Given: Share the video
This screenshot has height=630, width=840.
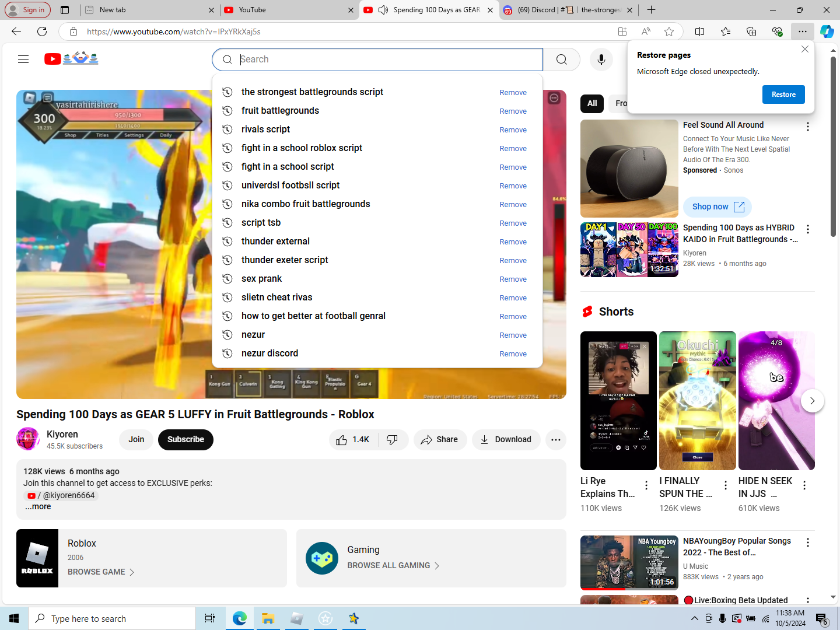Looking at the screenshot, I should (440, 440).
